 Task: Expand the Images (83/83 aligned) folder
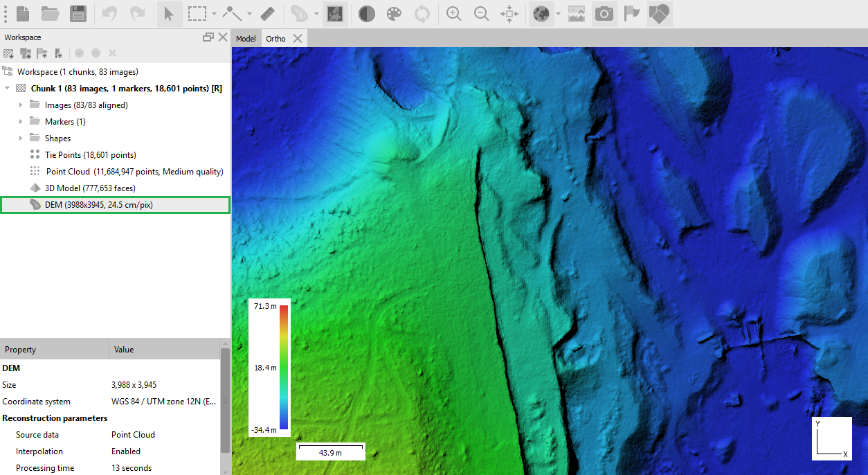click(21, 105)
